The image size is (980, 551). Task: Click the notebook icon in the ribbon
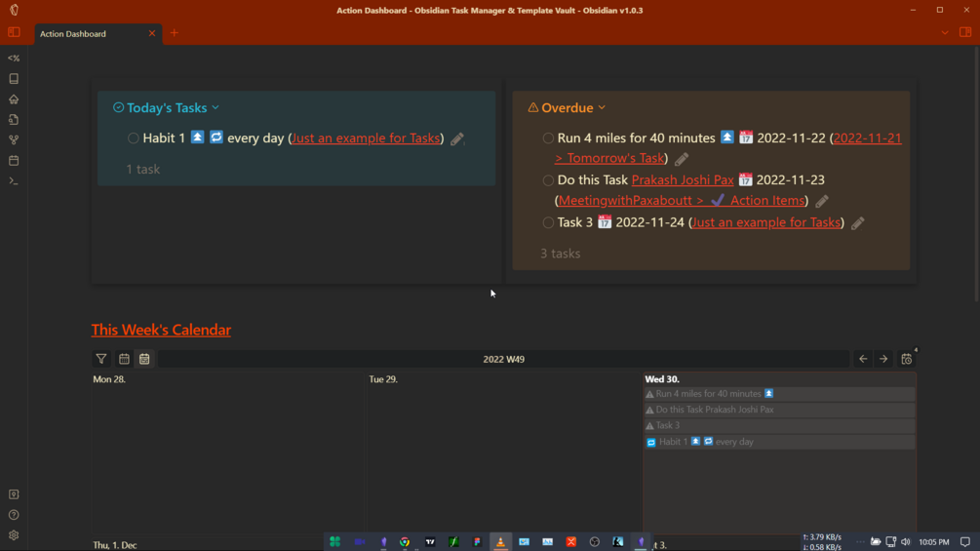14,79
